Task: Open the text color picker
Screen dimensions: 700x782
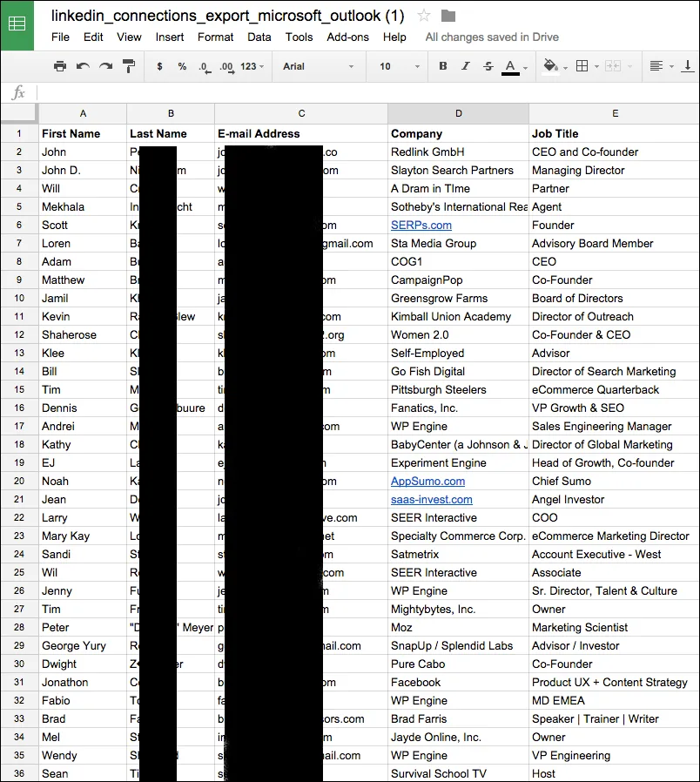Action: (510, 67)
